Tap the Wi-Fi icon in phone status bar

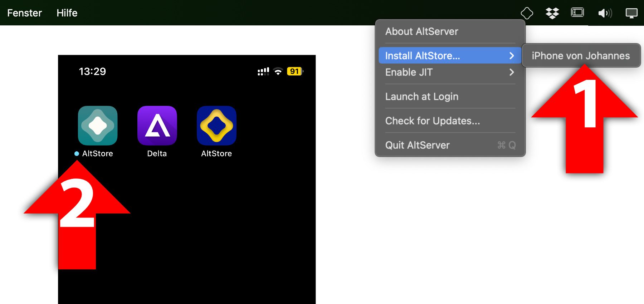click(278, 72)
